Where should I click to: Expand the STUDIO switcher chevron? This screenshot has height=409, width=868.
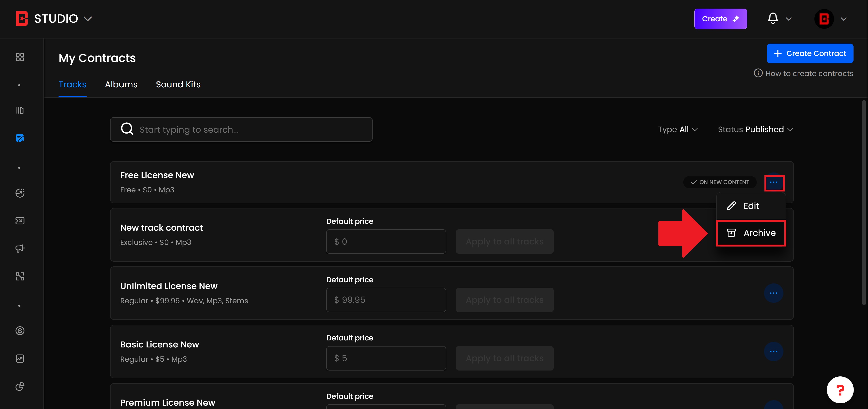[88, 19]
